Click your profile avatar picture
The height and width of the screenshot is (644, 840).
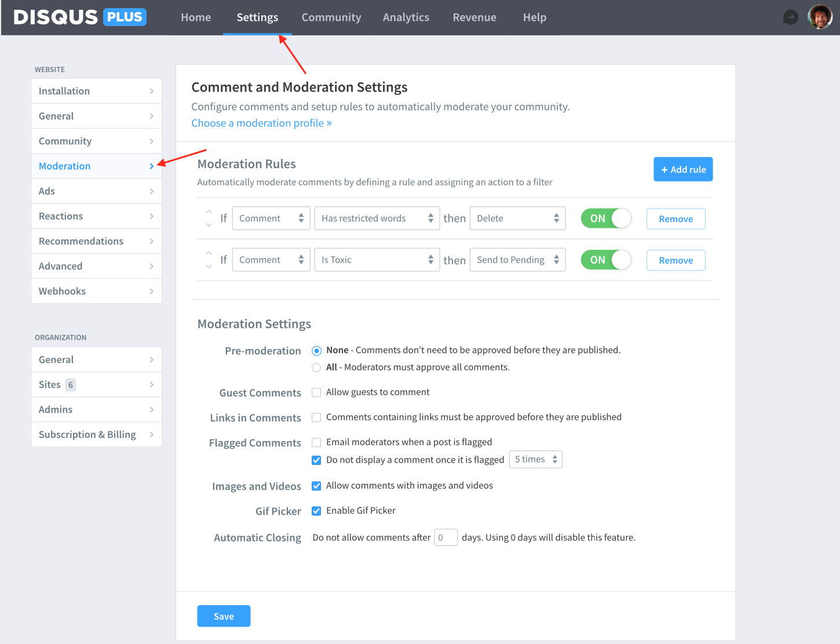pos(820,16)
